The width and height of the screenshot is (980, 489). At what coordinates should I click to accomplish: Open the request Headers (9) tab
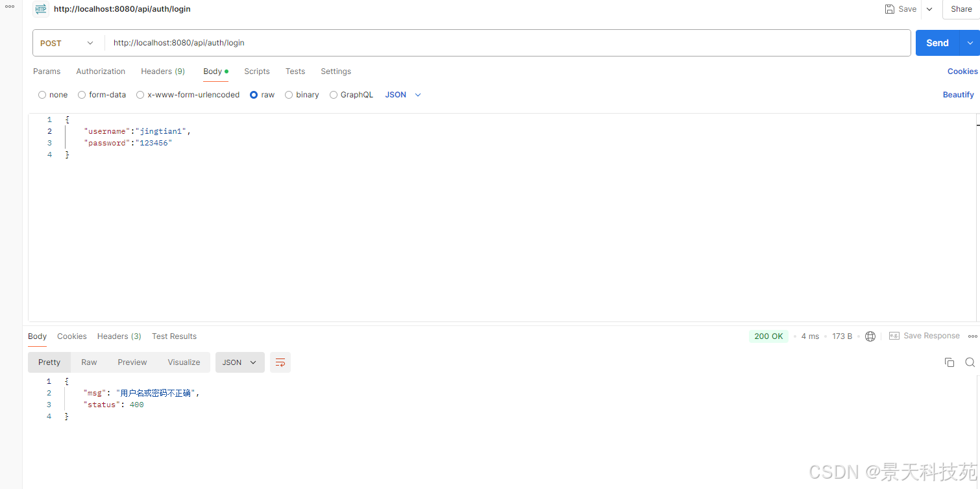(163, 71)
